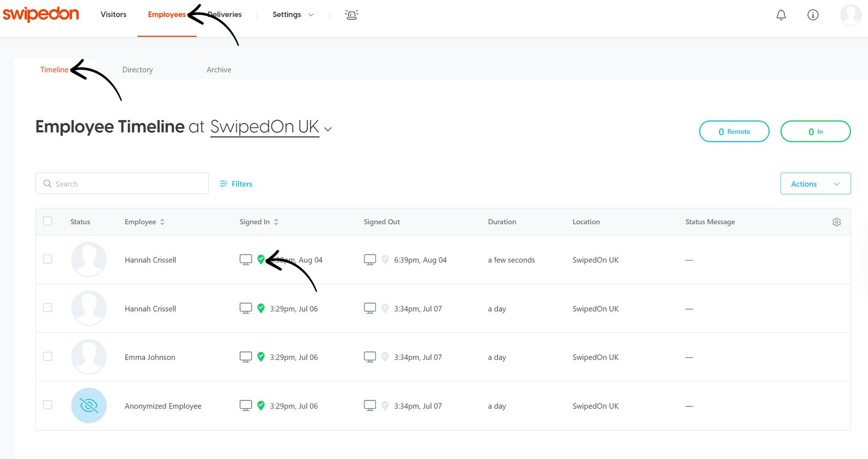Open the table column settings gear
This screenshot has height=459, width=868.
[x=836, y=222]
